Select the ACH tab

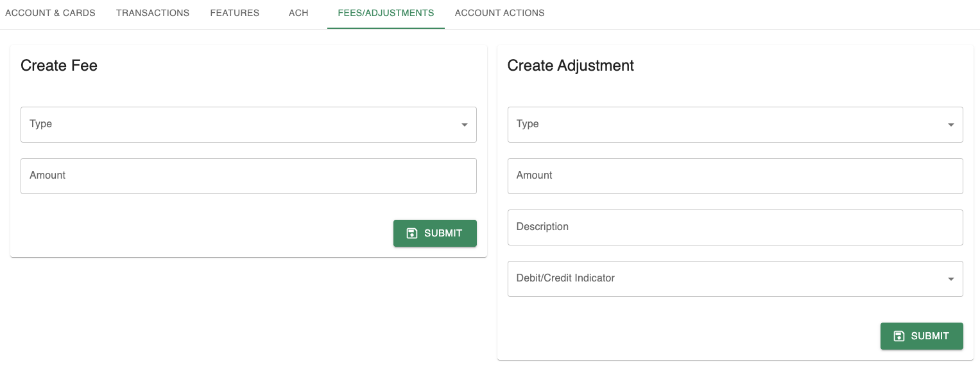(298, 13)
